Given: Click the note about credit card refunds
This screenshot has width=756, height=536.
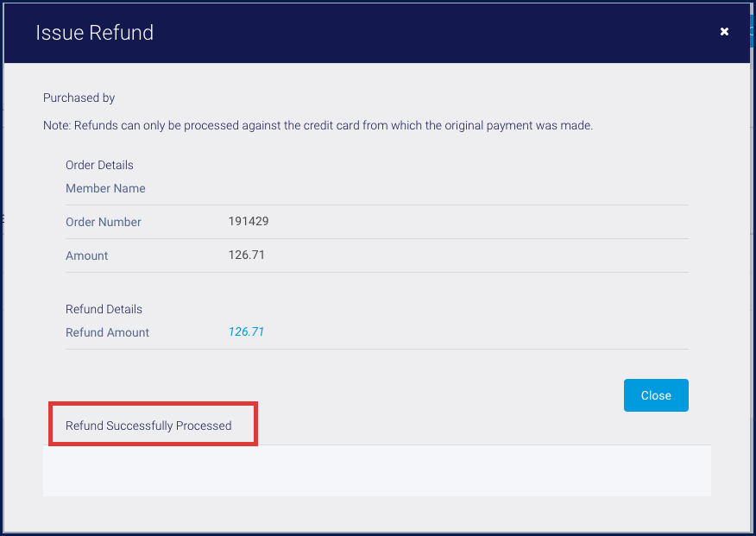Looking at the screenshot, I should coord(318,125).
